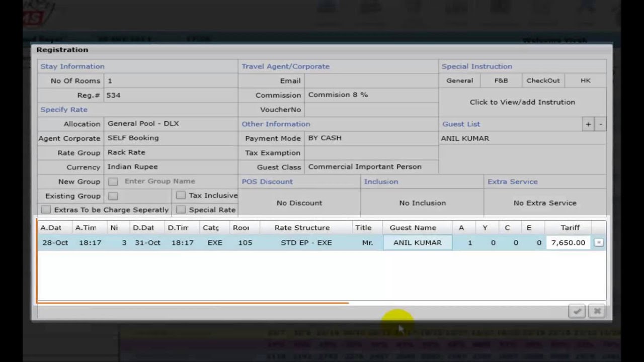This screenshot has height=362, width=644.
Task: Click the room number 105 cell
Action: [245, 243]
